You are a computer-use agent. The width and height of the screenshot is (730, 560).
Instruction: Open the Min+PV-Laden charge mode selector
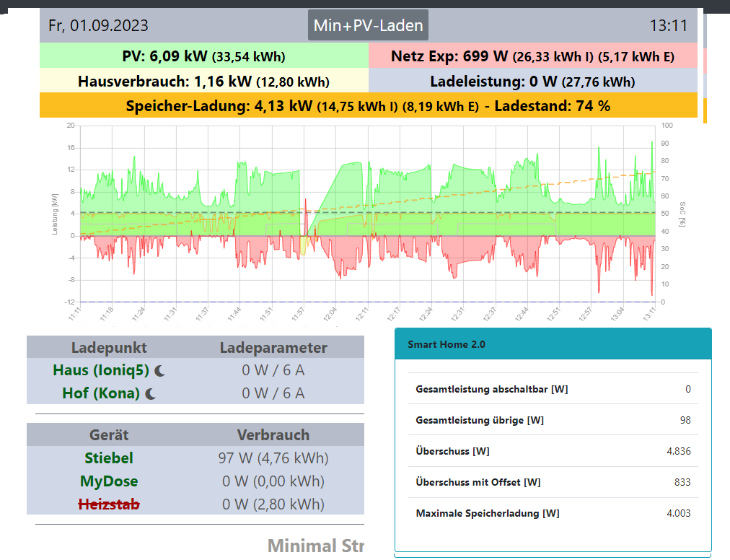[368, 25]
